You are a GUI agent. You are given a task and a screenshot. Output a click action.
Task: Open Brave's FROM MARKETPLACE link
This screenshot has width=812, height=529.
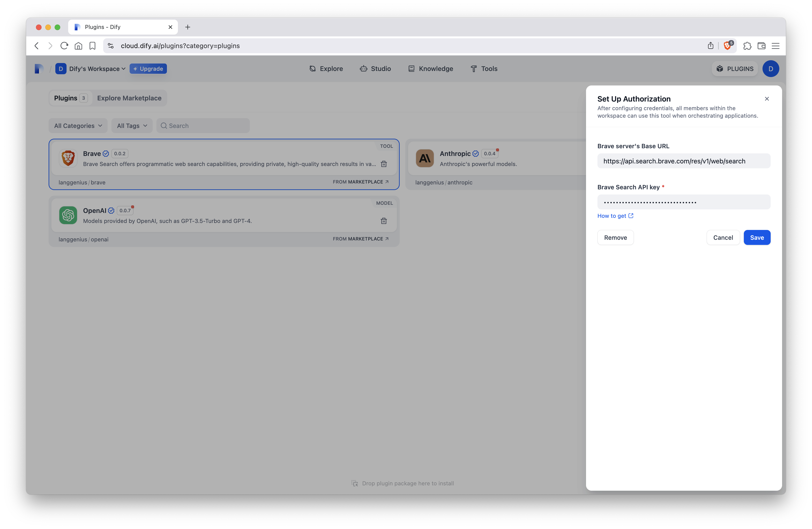pyautogui.click(x=361, y=182)
